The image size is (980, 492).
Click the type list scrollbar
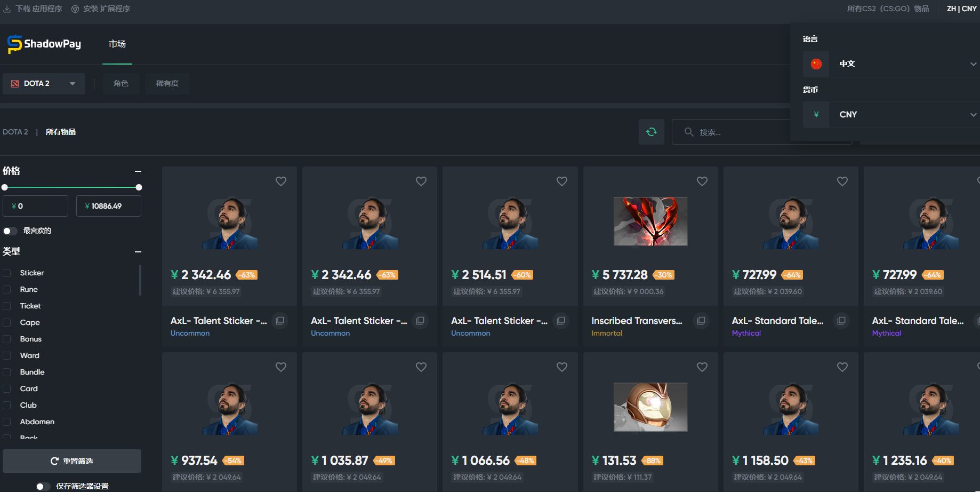click(x=140, y=280)
